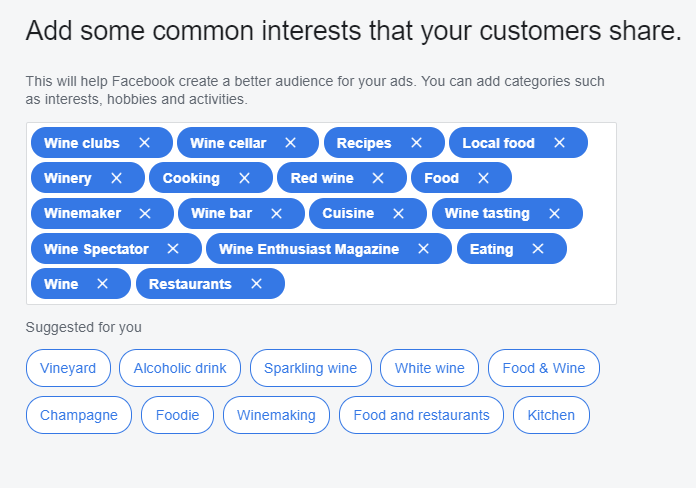Delete the Wine tasting tag
Viewport: 696px width, 488px height.
(554, 213)
